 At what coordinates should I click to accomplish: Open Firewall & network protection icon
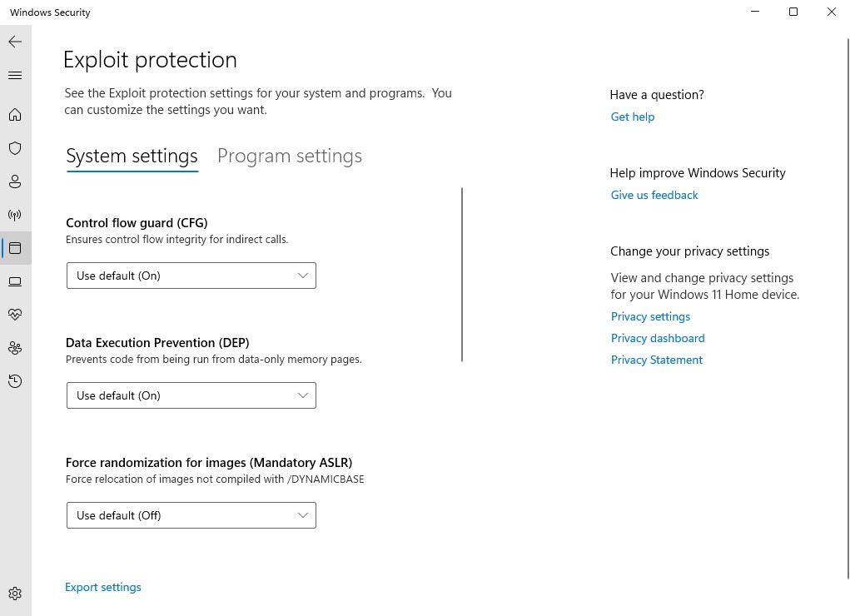tap(15, 215)
